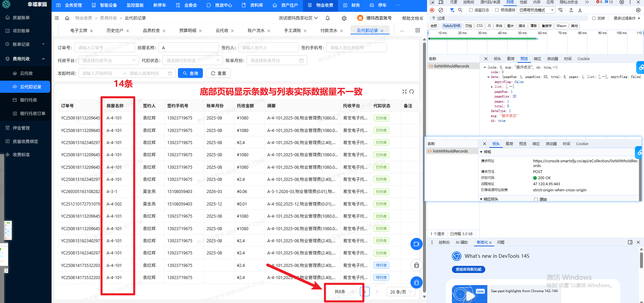Open the 代扣状态 dropdown

[192, 60]
